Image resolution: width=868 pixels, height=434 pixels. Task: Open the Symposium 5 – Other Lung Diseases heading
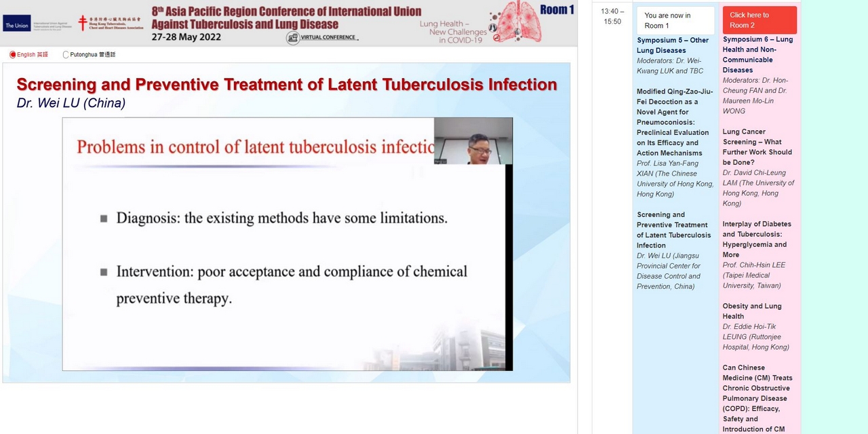pyautogui.click(x=672, y=45)
